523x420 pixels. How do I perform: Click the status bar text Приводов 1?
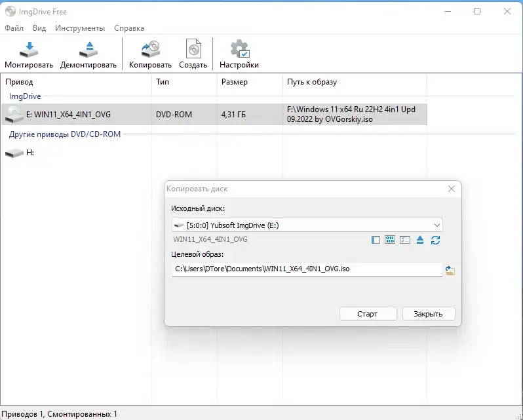click(22, 414)
